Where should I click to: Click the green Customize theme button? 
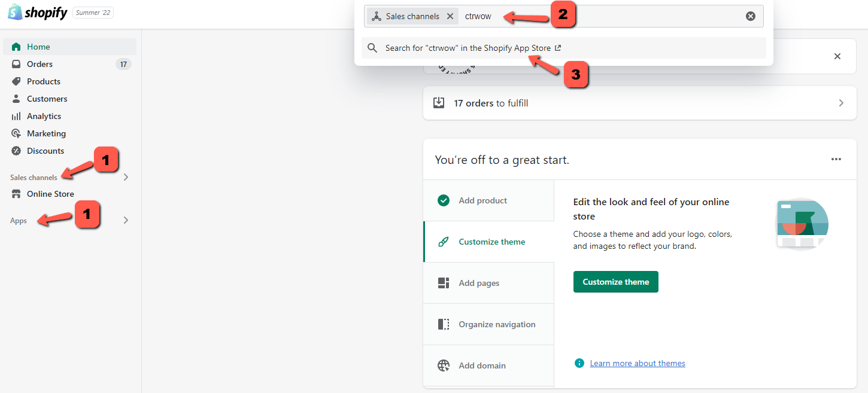point(616,282)
